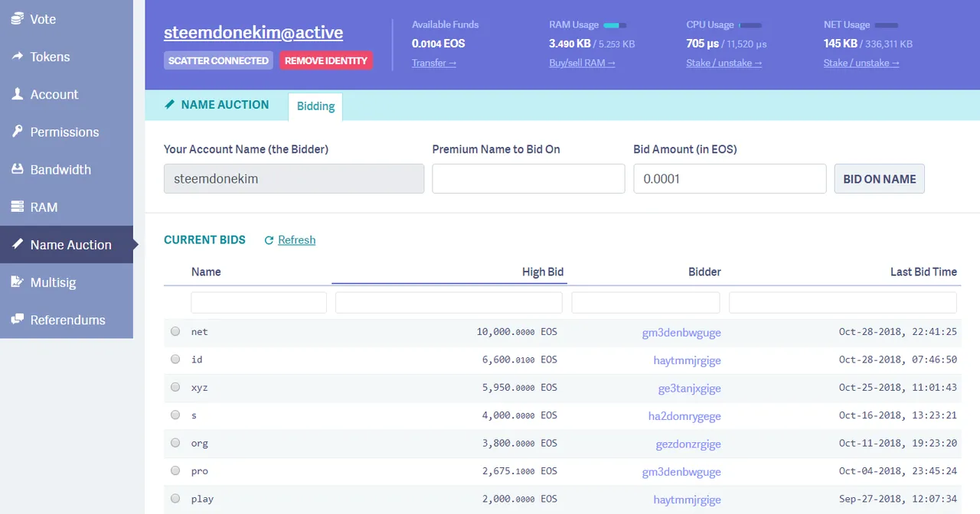Click the Oct-25-2018, 11:01:43 timestamp
Image resolution: width=980 pixels, height=514 pixels.
click(x=898, y=388)
